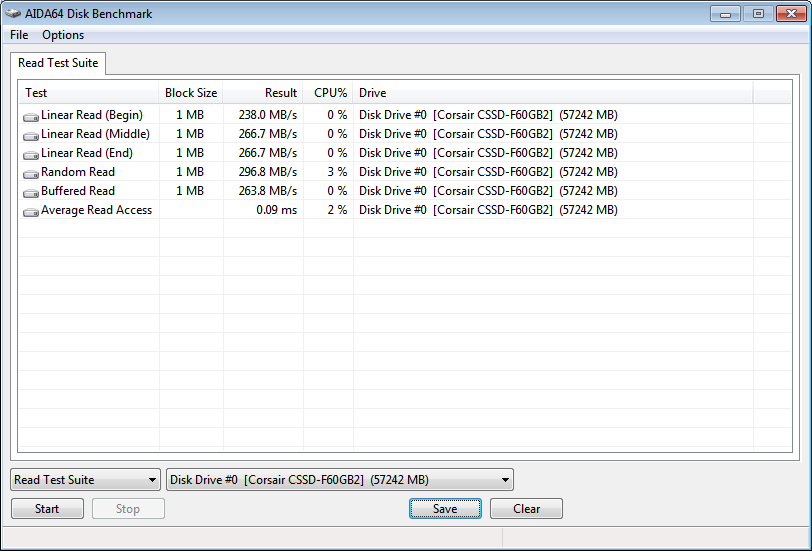Select the Random Read row

point(405,172)
